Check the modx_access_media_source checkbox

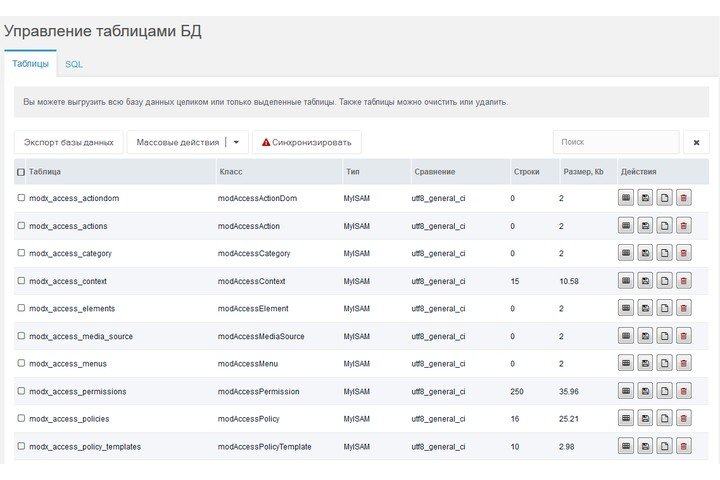(21, 336)
